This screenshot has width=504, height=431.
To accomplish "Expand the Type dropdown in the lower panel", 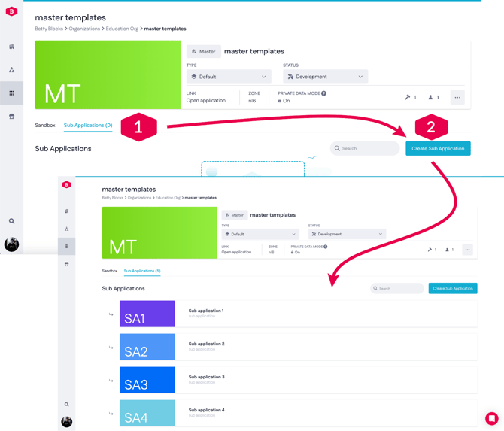I will 260,235.
